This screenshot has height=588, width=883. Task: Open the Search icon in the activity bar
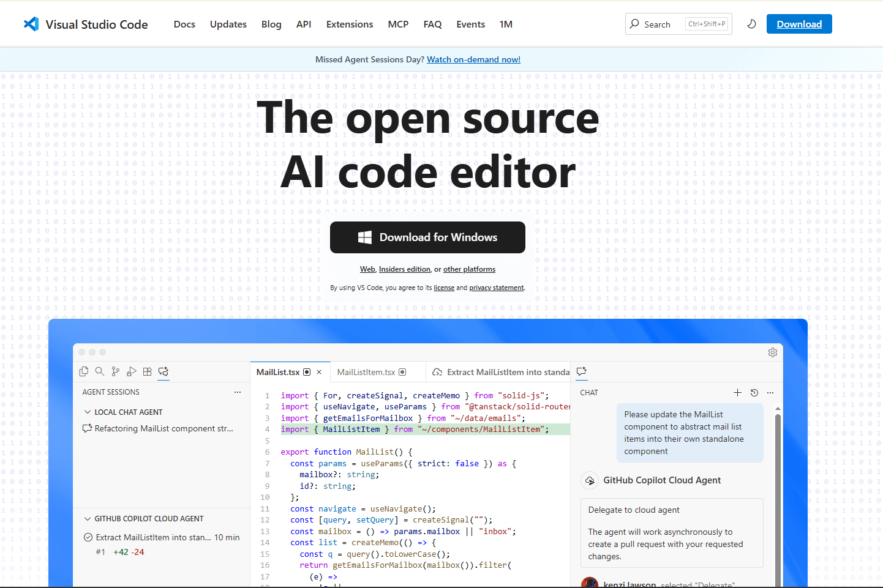99,371
